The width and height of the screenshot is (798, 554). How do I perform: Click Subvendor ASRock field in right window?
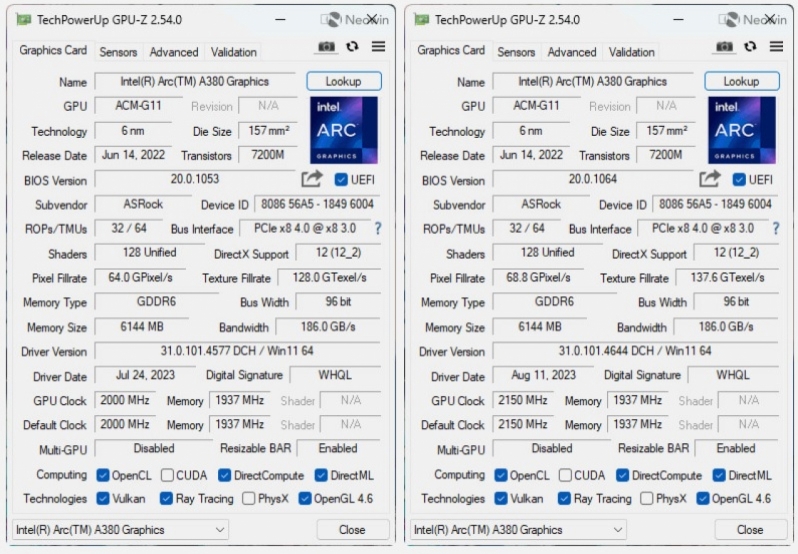tap(541, 205)
